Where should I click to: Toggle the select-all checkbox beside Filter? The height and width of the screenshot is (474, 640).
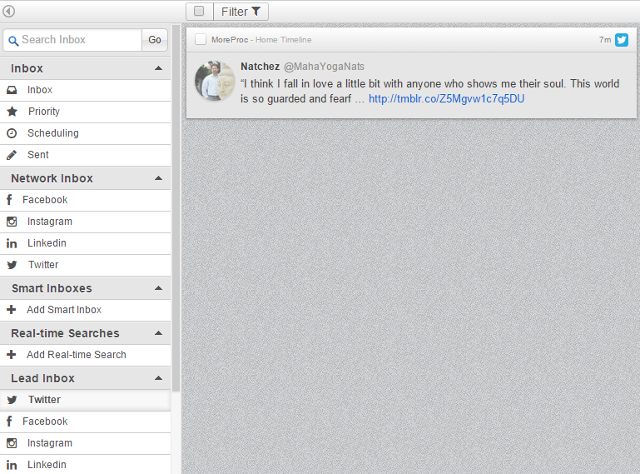coord(199,11)
